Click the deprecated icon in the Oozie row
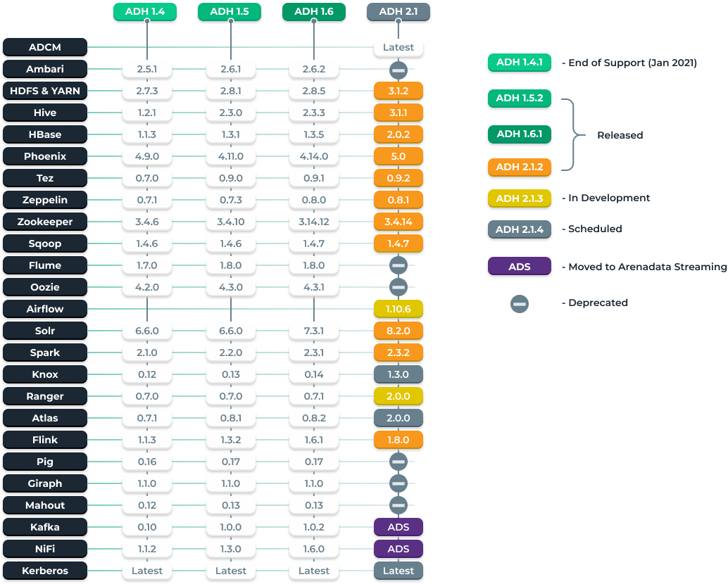Viewport: 728px width, 584px height. click(x=398, y=288)
